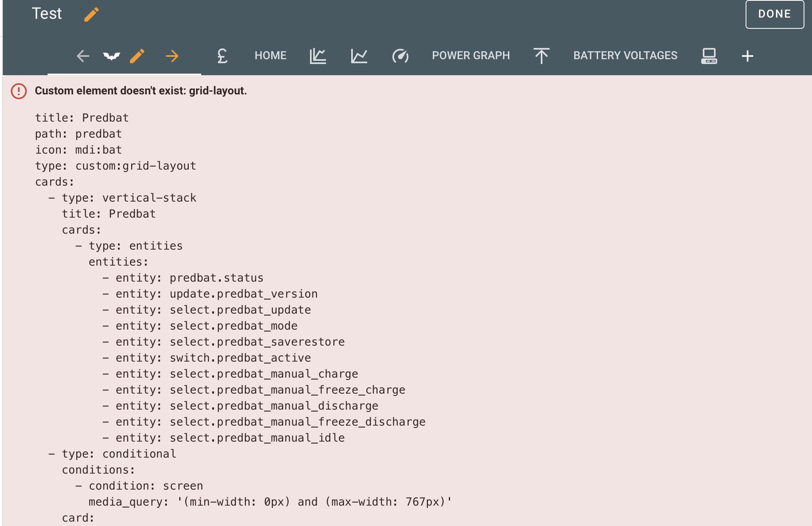Click the 'Test' dashboard title text

(47, 14)
